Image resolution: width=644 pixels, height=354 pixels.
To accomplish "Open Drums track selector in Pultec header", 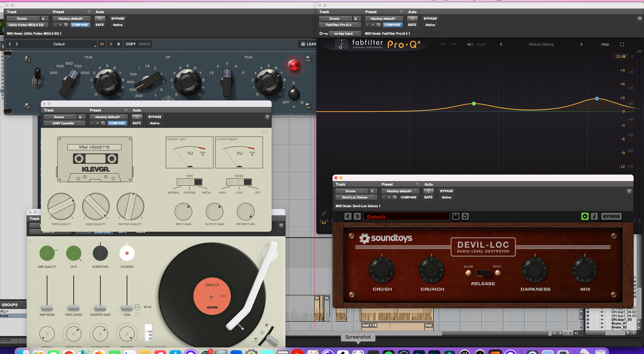I will click(x=23, y=19).
